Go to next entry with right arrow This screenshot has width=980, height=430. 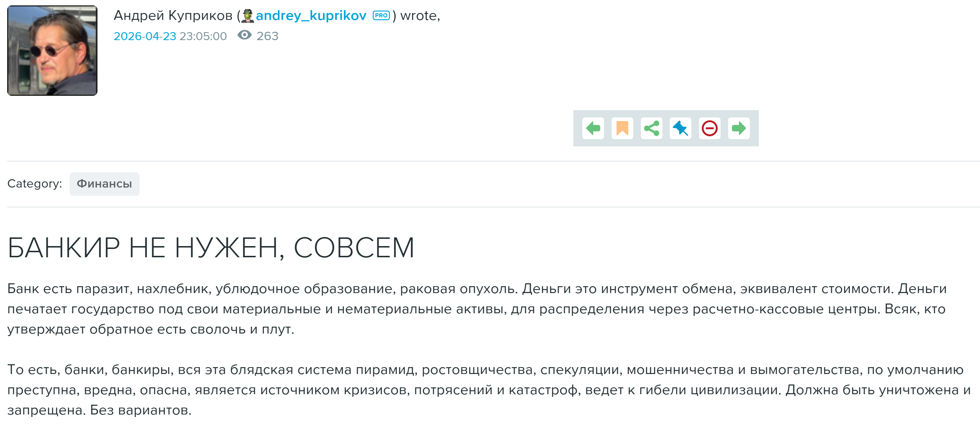point(738,128)
